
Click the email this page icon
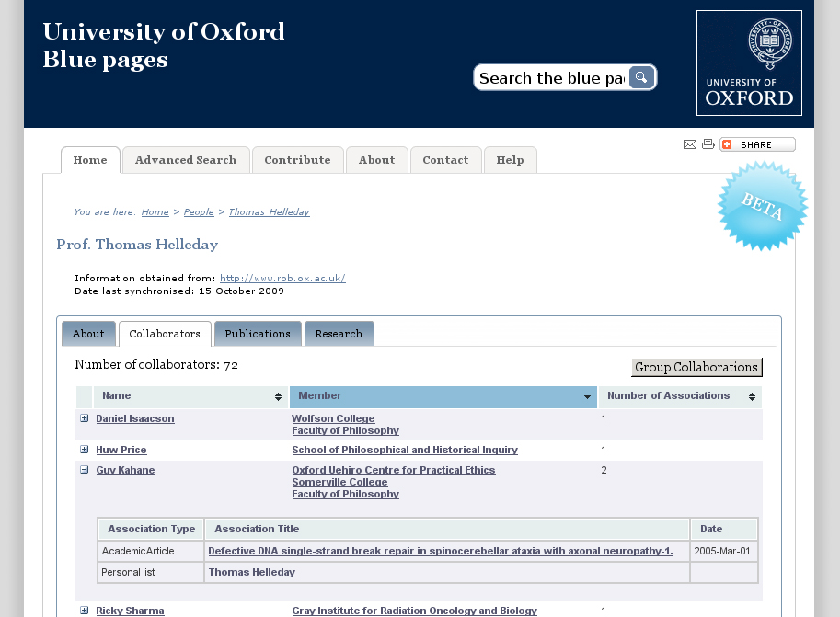[x=690, y=143]
